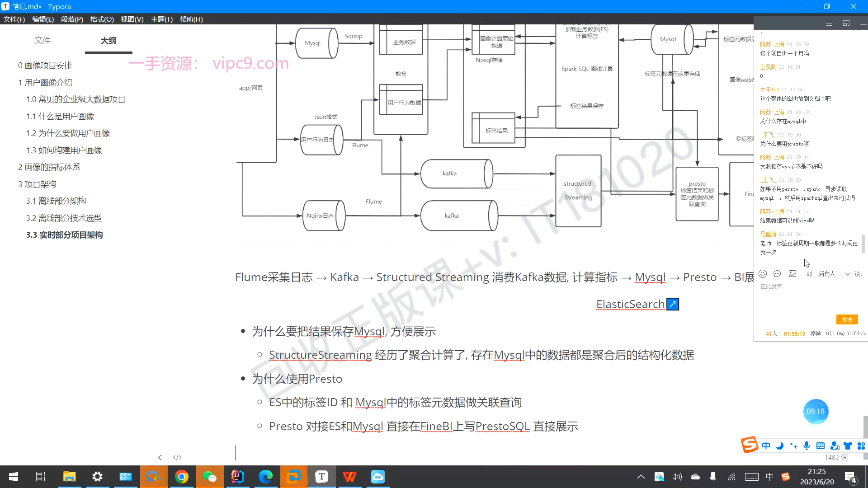Toggle Sogou night mode moon icon
This screenshot has height=488, width=868.
tap(779, 446)
